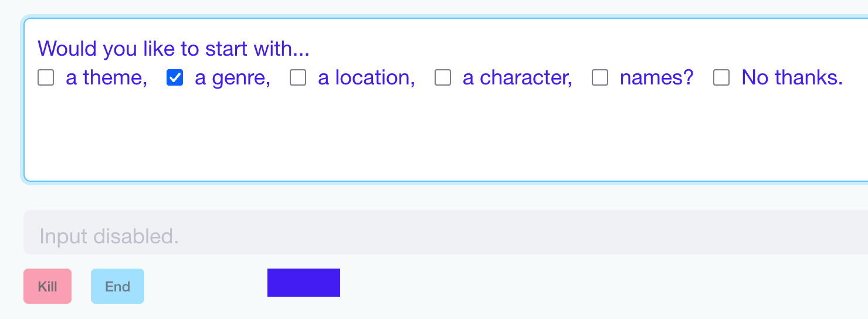Image resolution: width=868 pixels, height=319 pixels.
Task: Click the 'a location,' label text
Action: [366, 77]
